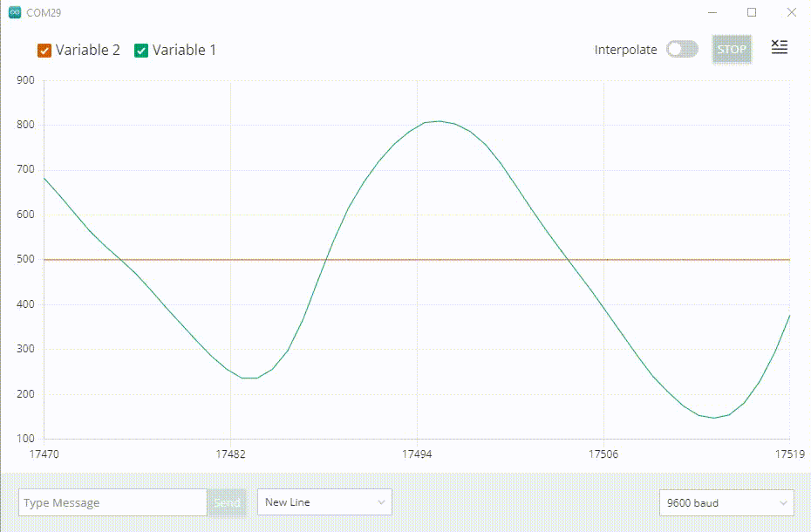Click the green curve's lowest trough near 150
Screen dimensions: 811x532
[713, 418]
